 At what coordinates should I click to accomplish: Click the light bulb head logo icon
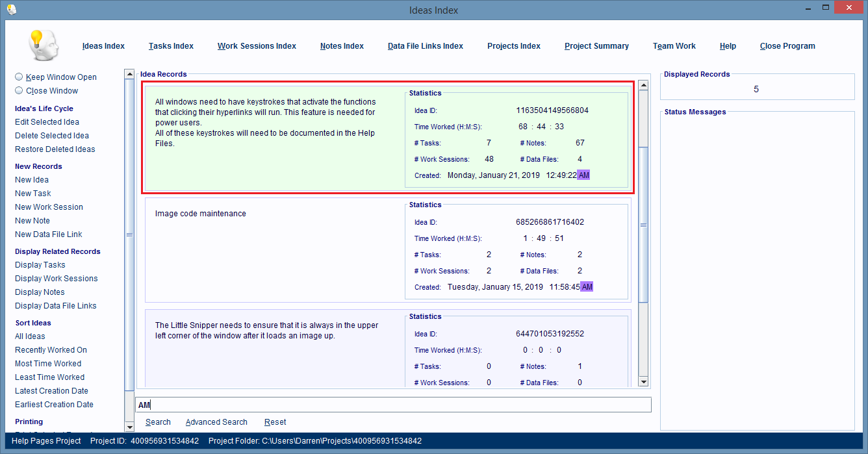(43, 46)
